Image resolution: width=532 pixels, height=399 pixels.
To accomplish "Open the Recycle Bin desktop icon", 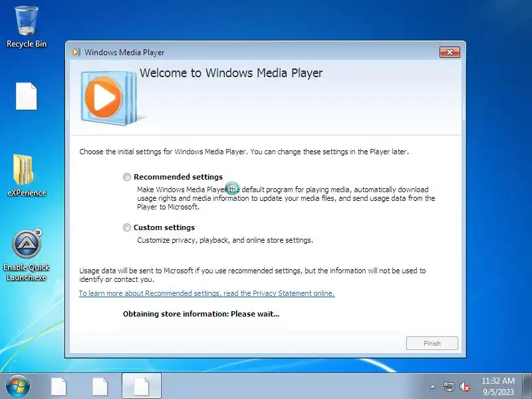I will click(x=27, y=27).
